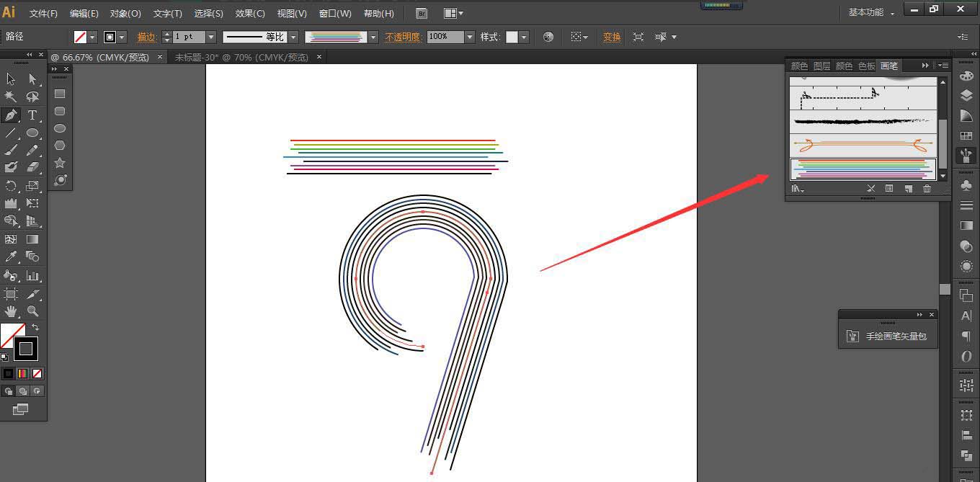Select the Direct Selection tool
The image size is (980, 482).
click(32, 79)
